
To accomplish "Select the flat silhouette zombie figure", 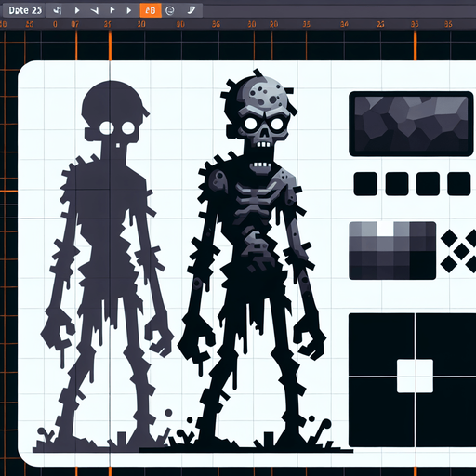I will (x=105, y=267).
